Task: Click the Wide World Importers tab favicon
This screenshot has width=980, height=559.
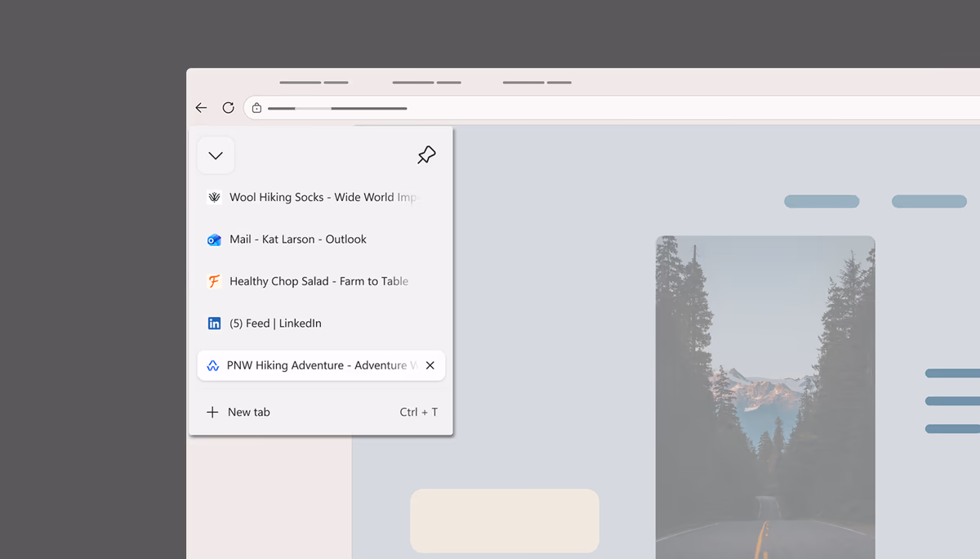Action: pyautogui.click(x=214, y=197)
